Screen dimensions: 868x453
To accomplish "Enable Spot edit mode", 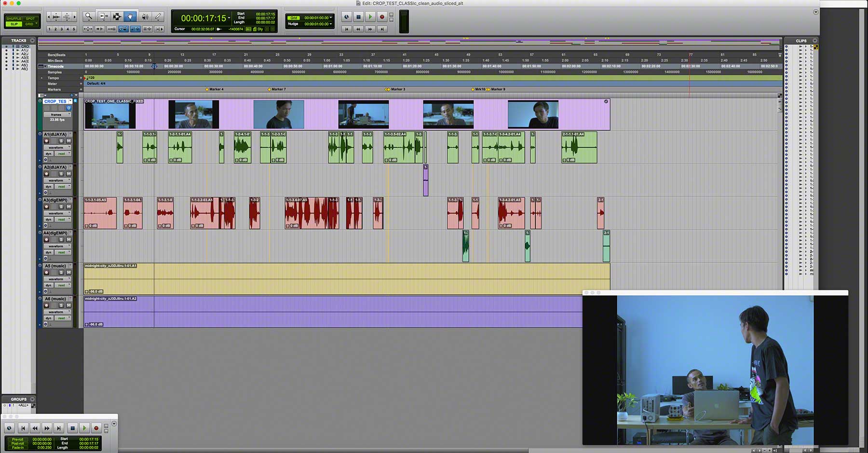I will pyautogui.click(x=30, y=18).
